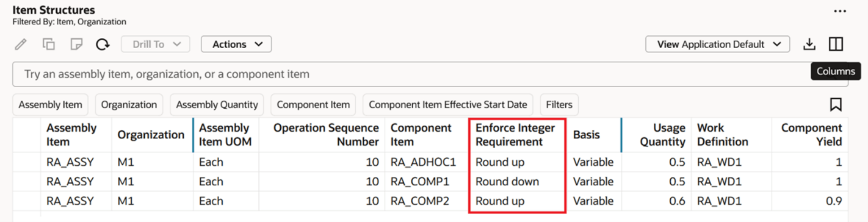Click the download export icon
Viewport: 868px width, 222px height.
[809, 45]
